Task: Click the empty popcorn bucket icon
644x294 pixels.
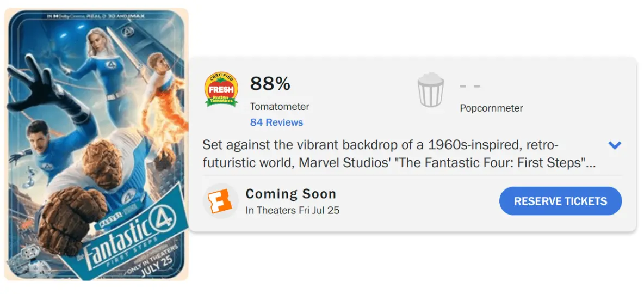Action: (430, 90)
